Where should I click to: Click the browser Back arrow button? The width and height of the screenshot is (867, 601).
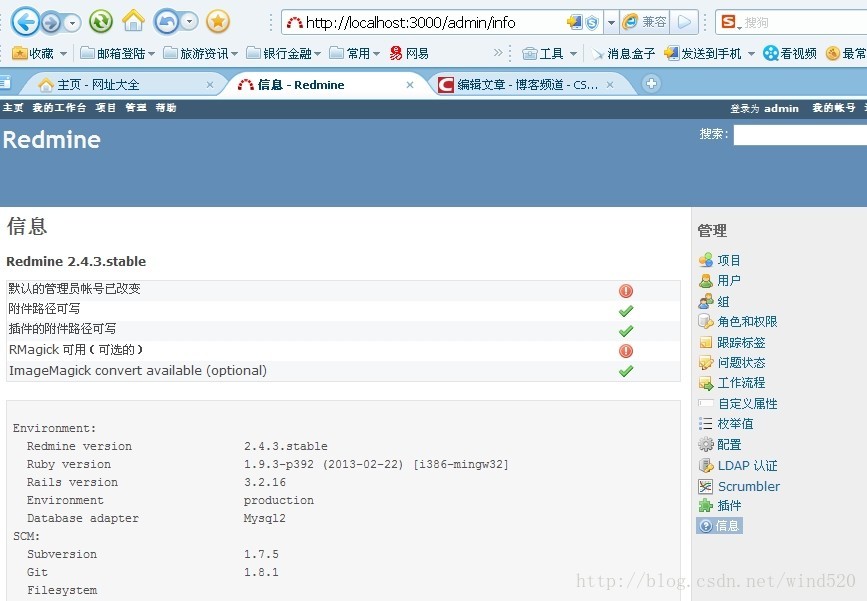25,22
